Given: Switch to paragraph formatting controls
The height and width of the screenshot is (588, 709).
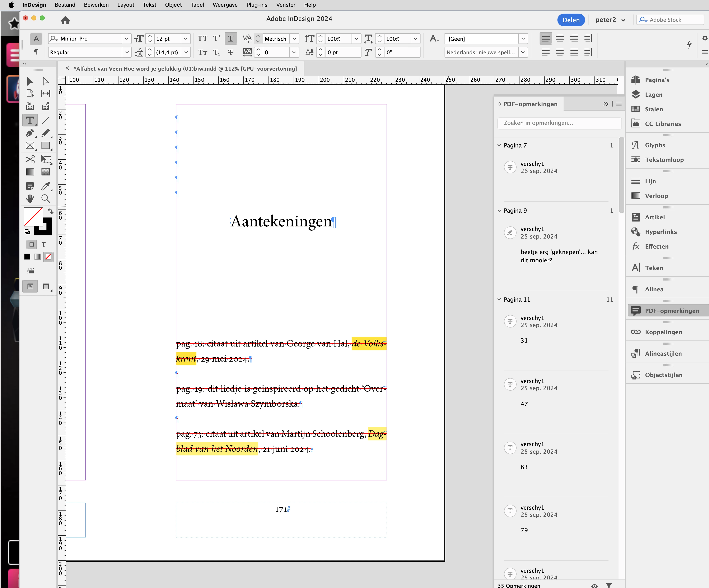Looking at the screenshot, I should point(36,52).
